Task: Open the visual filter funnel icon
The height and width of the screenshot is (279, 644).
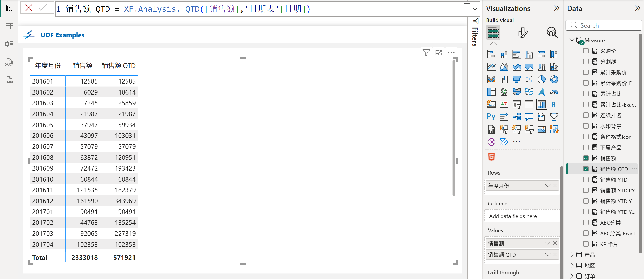Action: tap(426, 53)
